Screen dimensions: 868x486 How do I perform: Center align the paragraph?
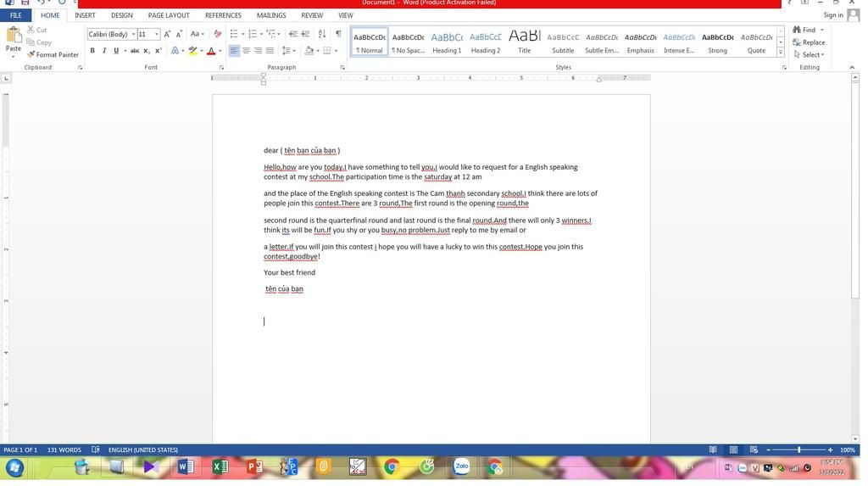(246, 50)
